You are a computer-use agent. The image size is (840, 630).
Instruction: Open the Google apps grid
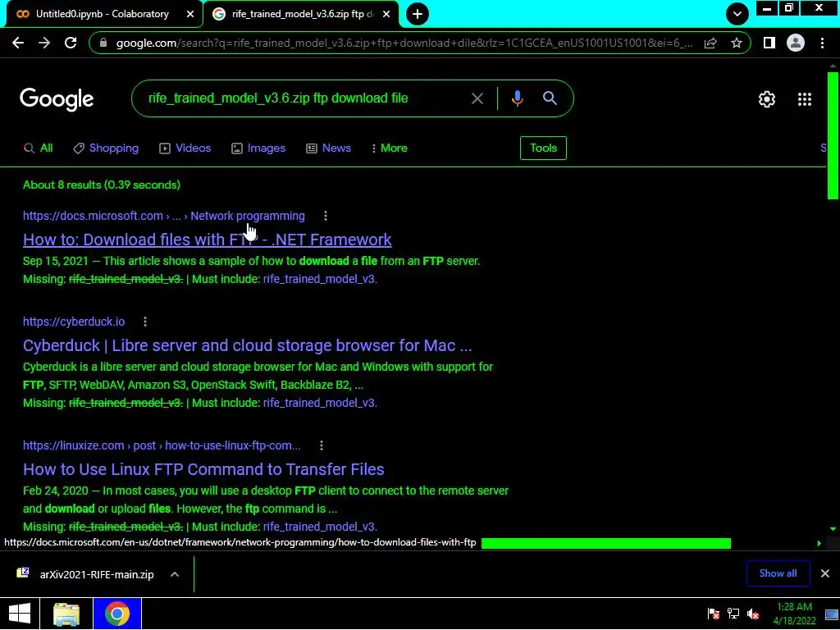(804, 99)
